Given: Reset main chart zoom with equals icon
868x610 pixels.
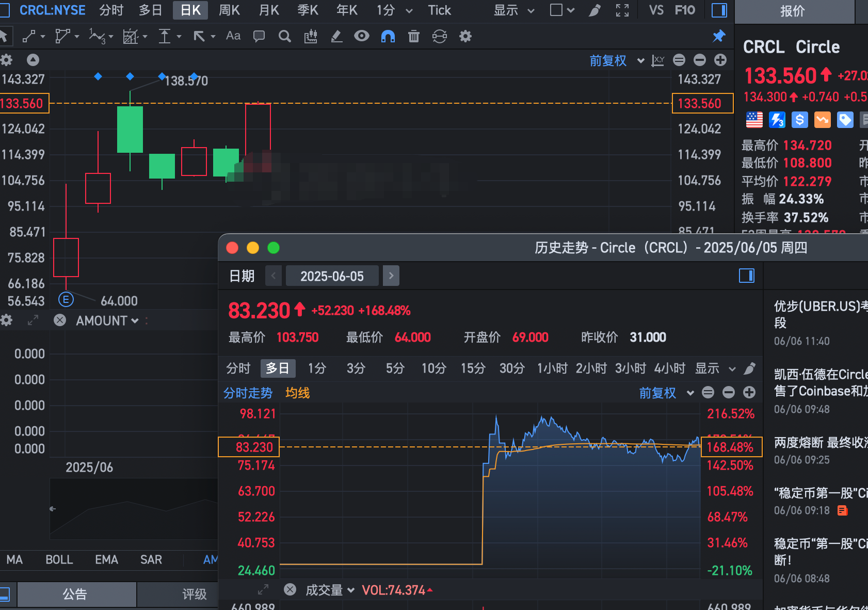Looking at the screenshot, I should (679, 60).
